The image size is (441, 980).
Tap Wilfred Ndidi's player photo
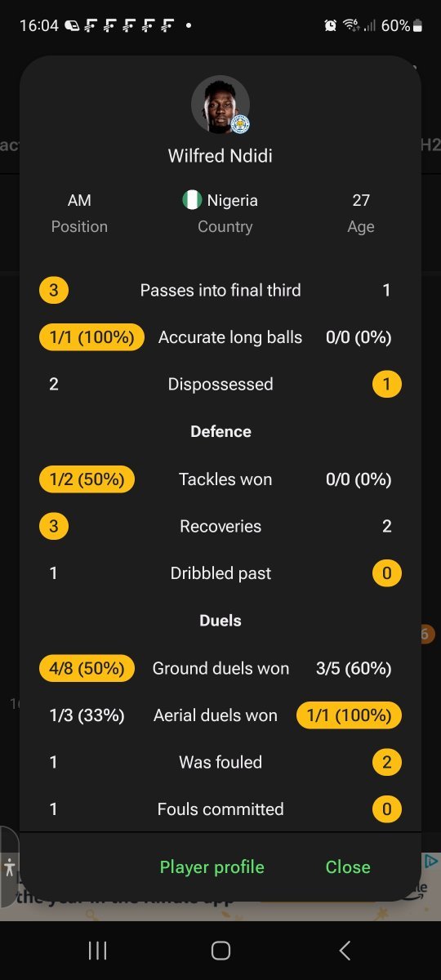(220, 105)
